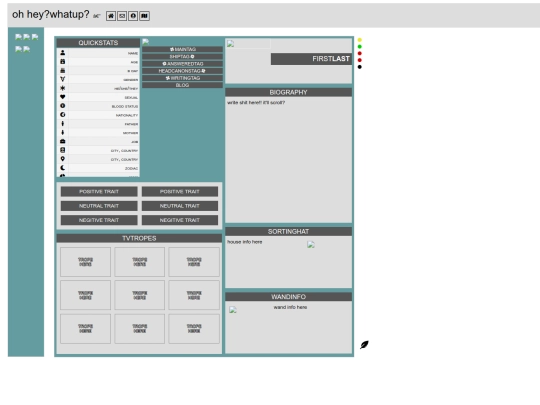Open the ANSWEREDTAG link
The image size is (540, 405).
coord(183,64)
